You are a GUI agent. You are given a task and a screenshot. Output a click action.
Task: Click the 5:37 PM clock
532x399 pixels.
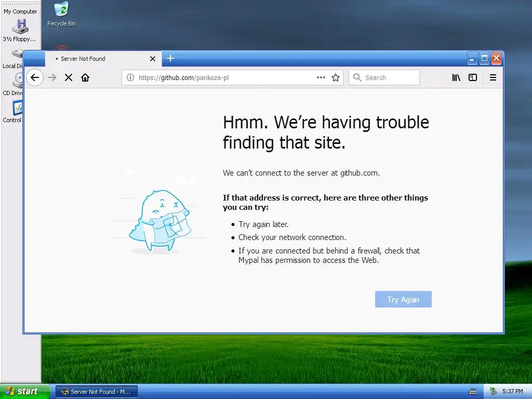pyautogui.click(x=512, y=391)
